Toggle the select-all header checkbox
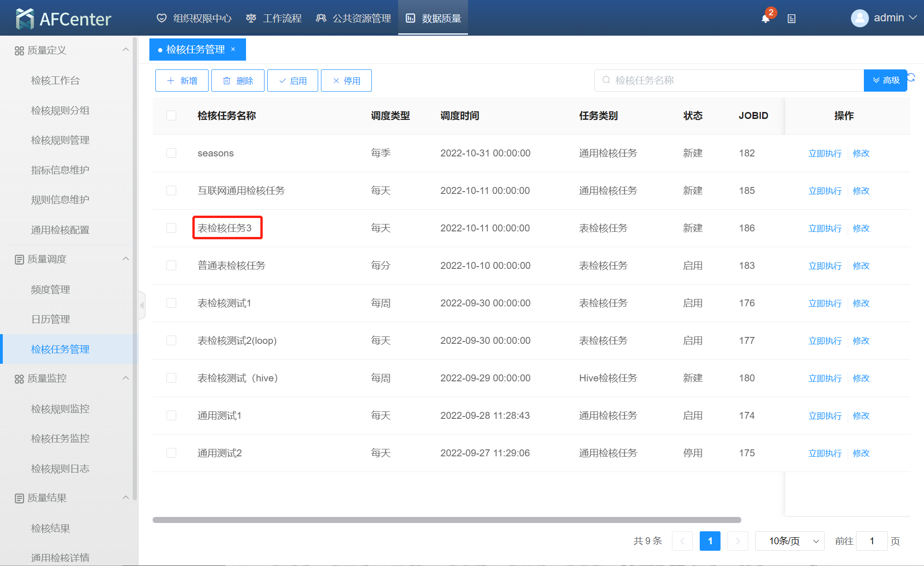The image size is (924, 566). point(171,116)
